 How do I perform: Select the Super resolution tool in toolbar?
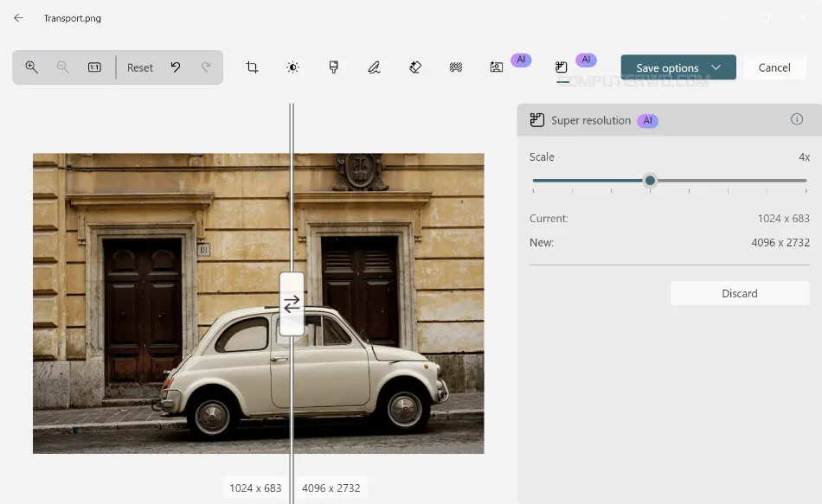tap(562, 67)
